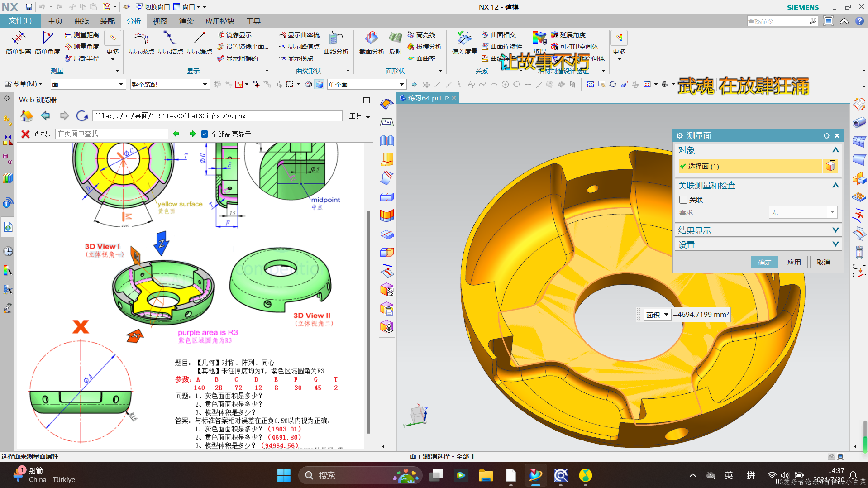Select the 反射 analysis tool
868x488 pixels.
pos(396,43)
